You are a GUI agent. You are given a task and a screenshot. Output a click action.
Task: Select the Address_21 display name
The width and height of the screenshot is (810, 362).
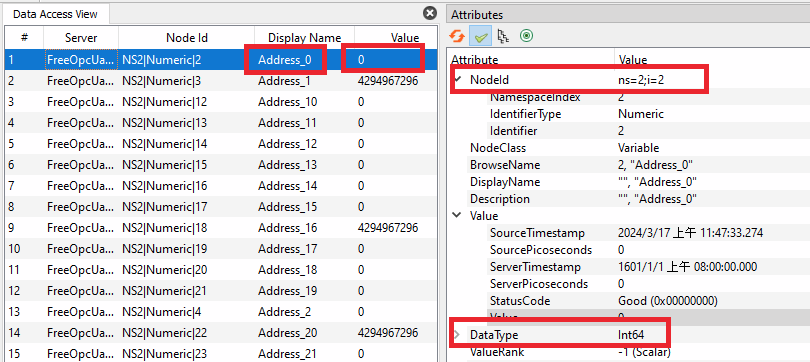click(288, 353)
